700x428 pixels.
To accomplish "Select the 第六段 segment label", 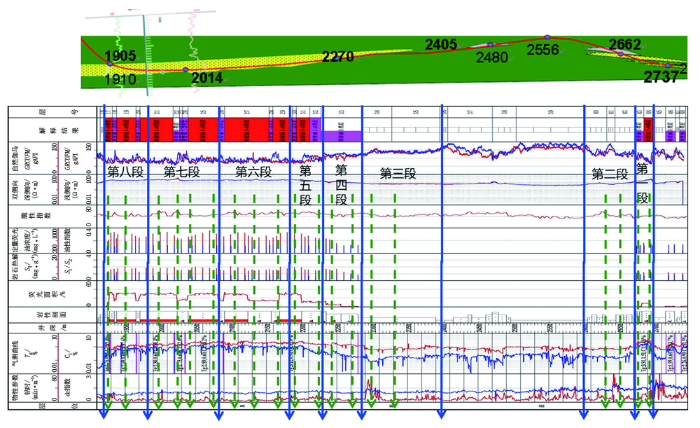I will pos(253,172).
